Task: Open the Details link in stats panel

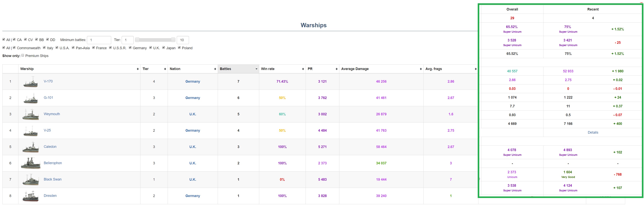Action: click(x=593, y=132)
